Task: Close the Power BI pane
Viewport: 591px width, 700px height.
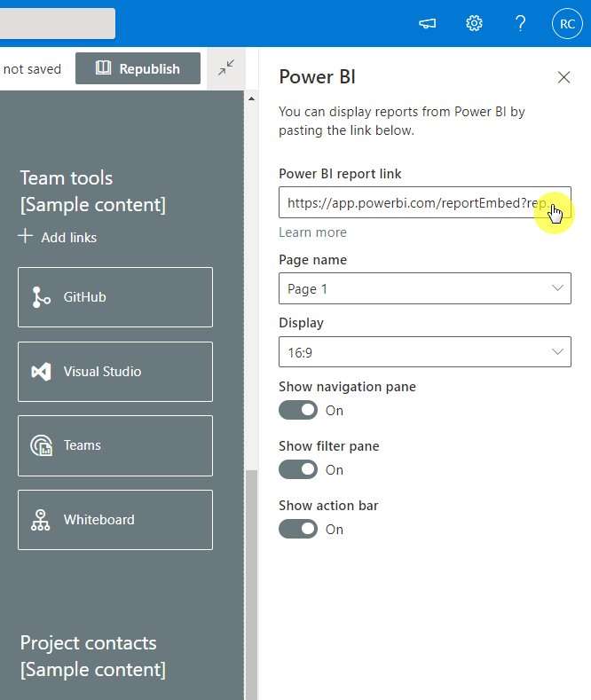Action: point(563,77)
